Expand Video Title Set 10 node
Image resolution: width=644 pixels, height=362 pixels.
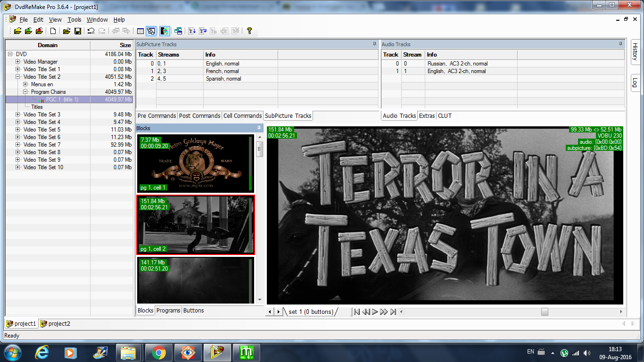[x=18, y=167]
